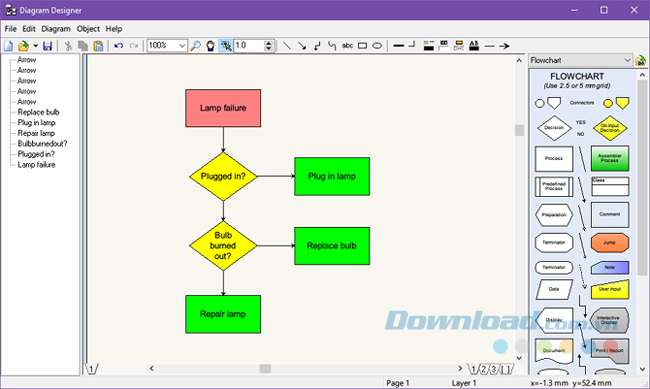Select the arrow line tool
The image size is (650, 389).
[x=302, y=46]
